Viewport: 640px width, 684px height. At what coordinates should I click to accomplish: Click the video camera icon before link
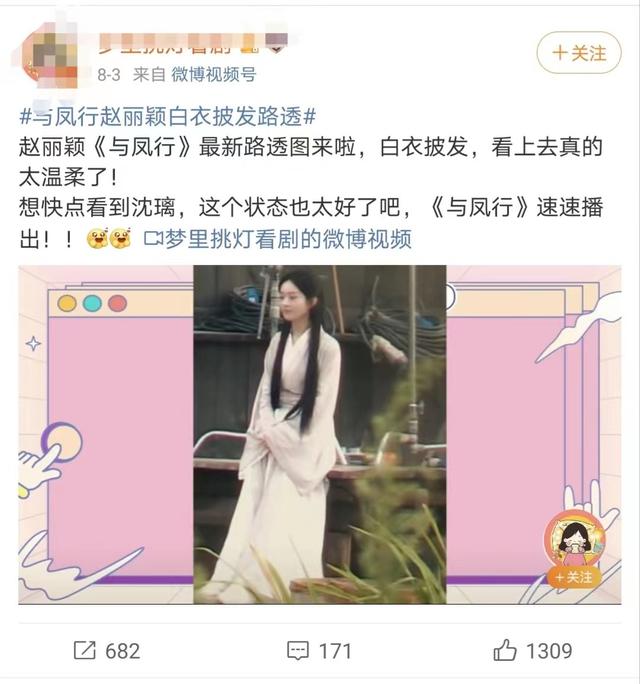[x=153, y=239]
